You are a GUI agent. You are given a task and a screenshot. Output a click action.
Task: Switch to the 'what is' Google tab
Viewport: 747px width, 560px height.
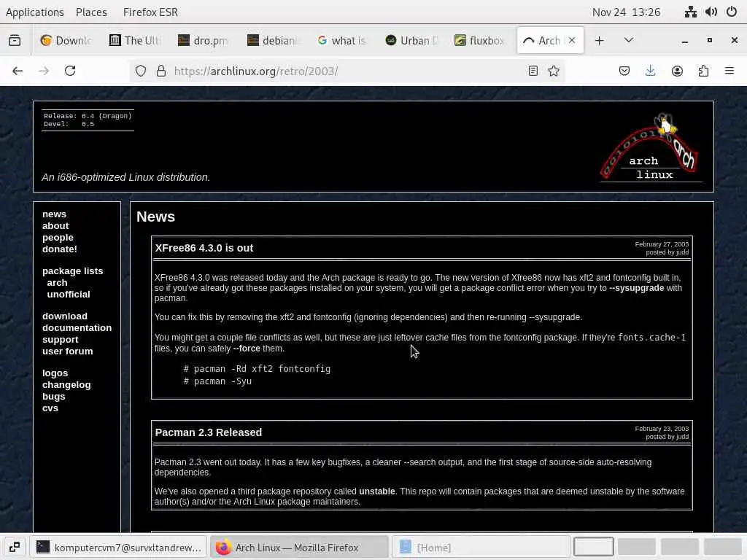pyautogui.click(x=341, y=41)
